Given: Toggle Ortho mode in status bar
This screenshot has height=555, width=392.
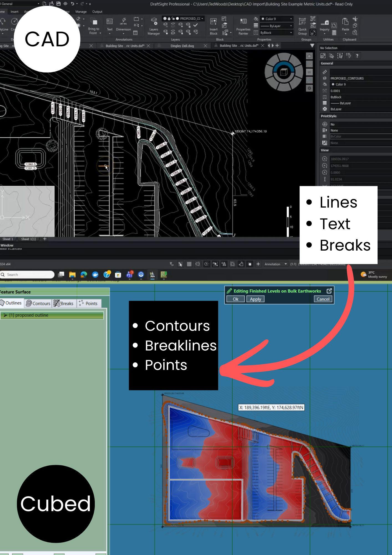Looking at the screenshot, I should tap(198, 264).
